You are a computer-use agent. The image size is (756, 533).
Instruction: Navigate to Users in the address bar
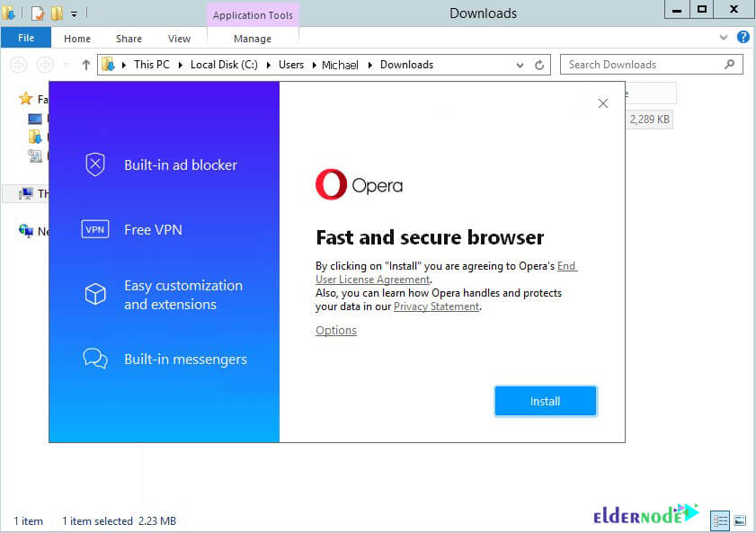coord(291,65)
